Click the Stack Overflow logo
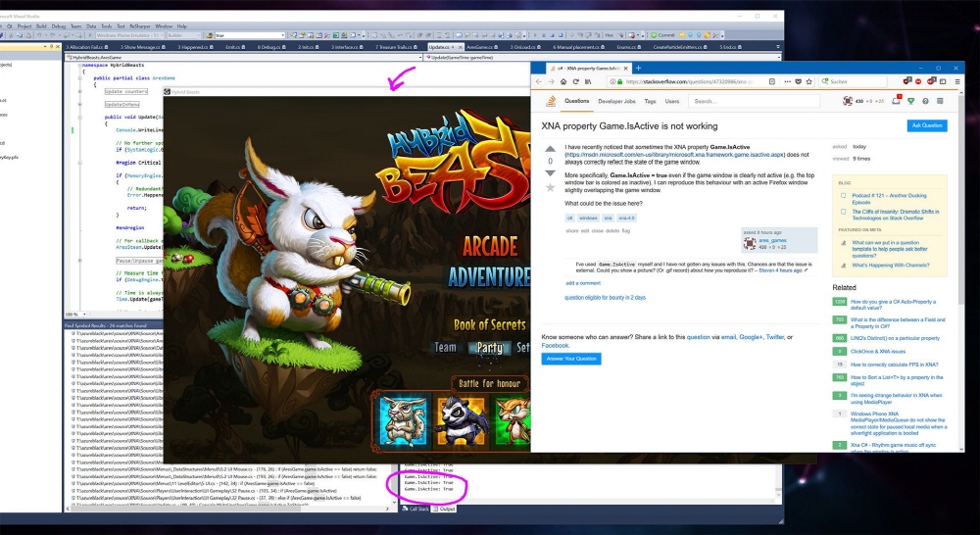This screenshot has height=535, width=980. 551,101
